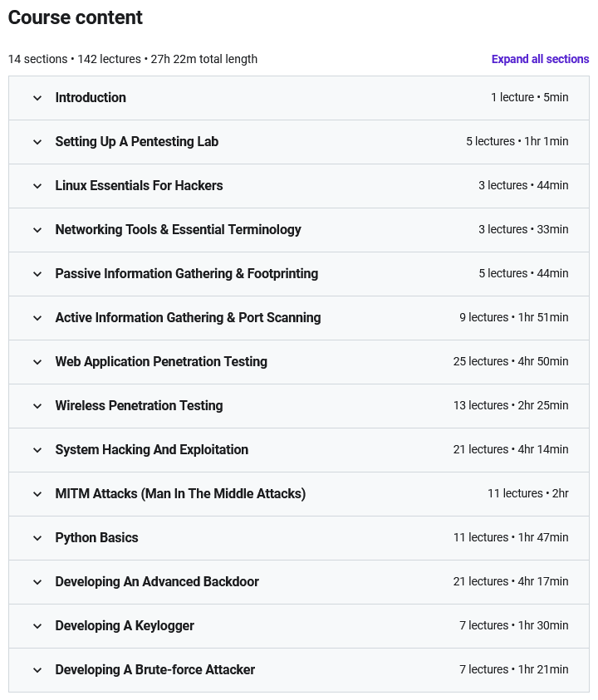Click chevron for Networking Tools & Essential Terminology
This screenshot has width=598, height=700.
click(37, 230)
